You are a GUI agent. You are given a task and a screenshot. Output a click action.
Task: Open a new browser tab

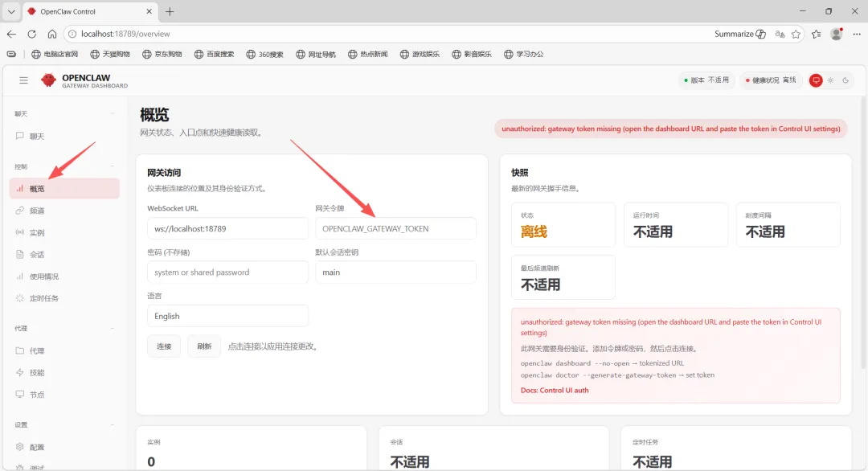(170, 11)
